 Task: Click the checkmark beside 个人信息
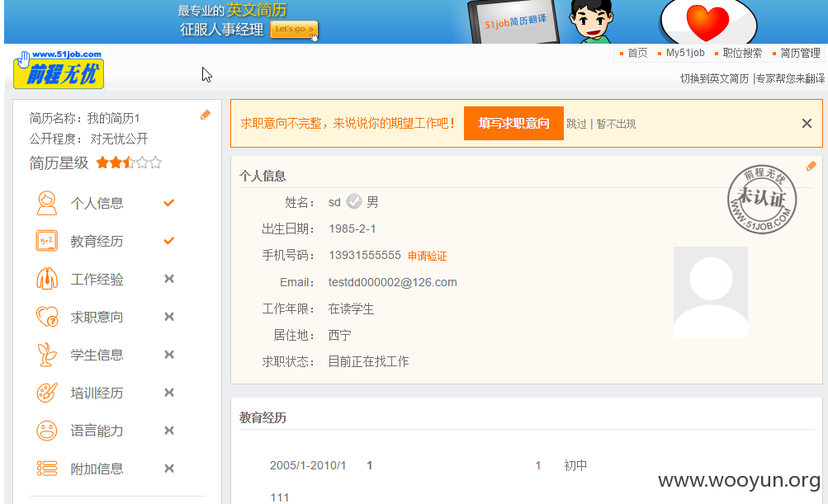(x=169, y=203)
